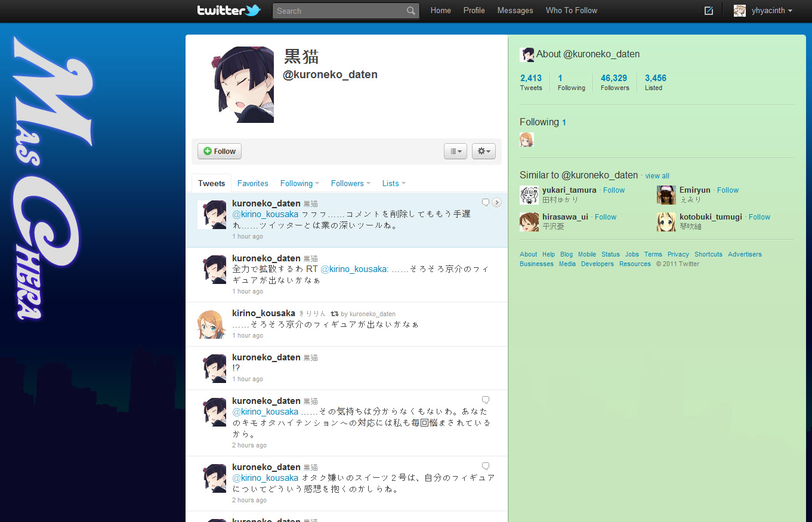Image resolution: width=812 pixels, height=522 pixels.
Task: Open the Status footer link
Action: click(610, 254)
